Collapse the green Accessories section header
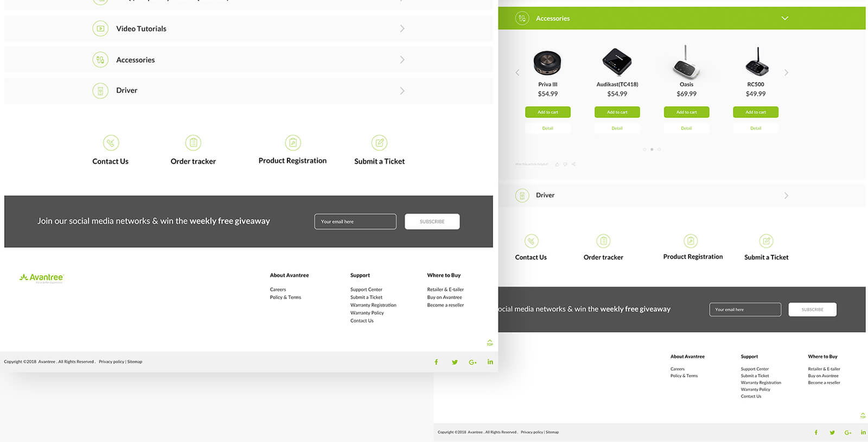Screen dimensions: 868x442 click(x=784, y=18)
